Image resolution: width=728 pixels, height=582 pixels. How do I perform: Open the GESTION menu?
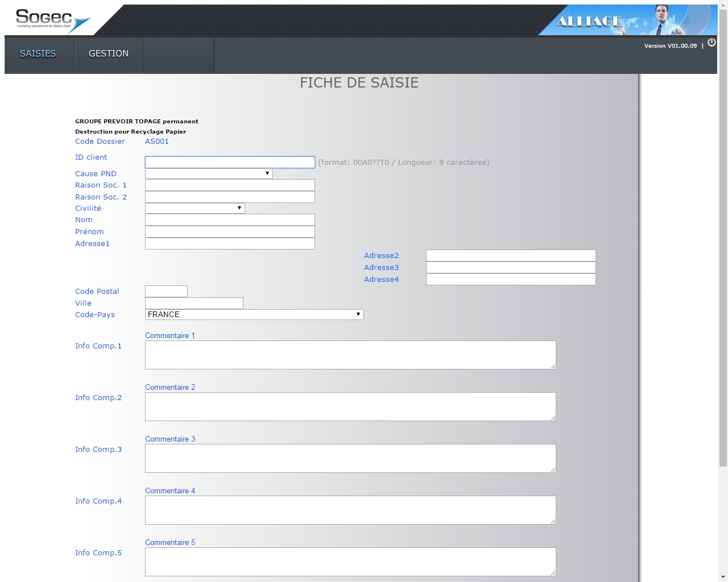109,53
